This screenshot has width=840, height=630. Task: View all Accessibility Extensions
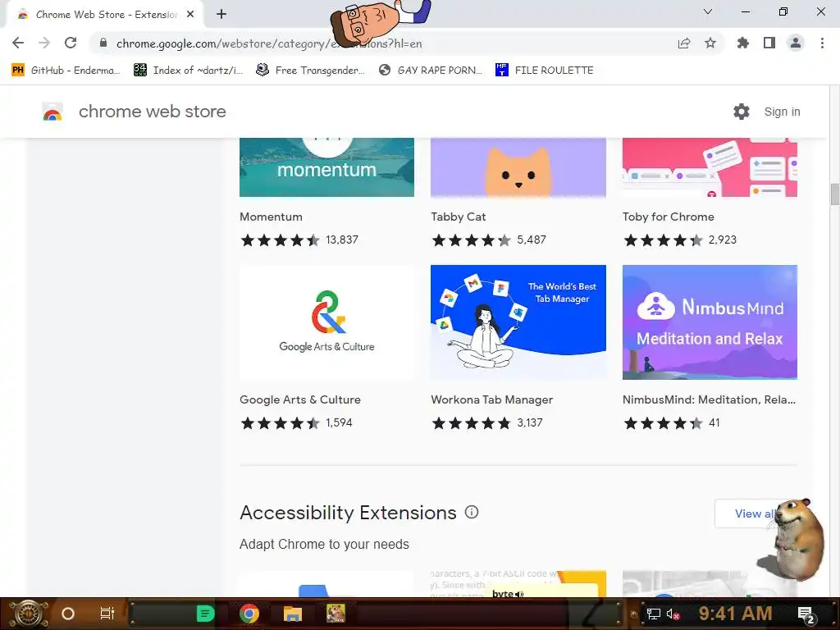point(755,514)
